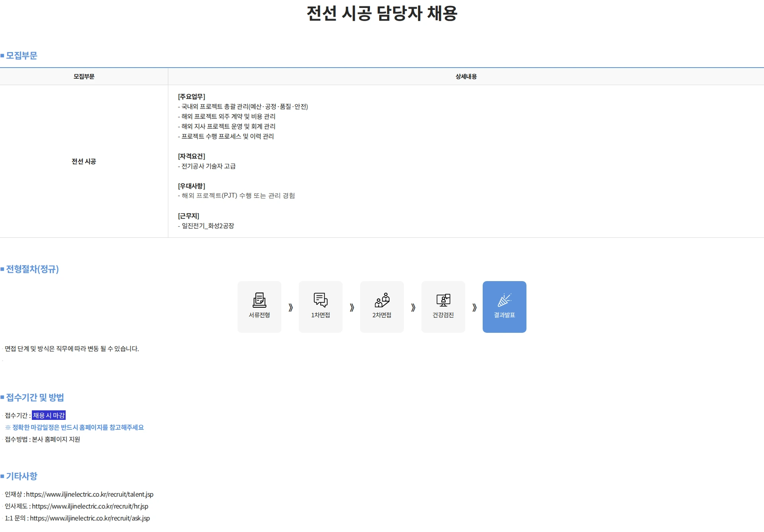Open the hr.jsp 인사제도 link
The image size is (764, 532).
tap(90, 506)
